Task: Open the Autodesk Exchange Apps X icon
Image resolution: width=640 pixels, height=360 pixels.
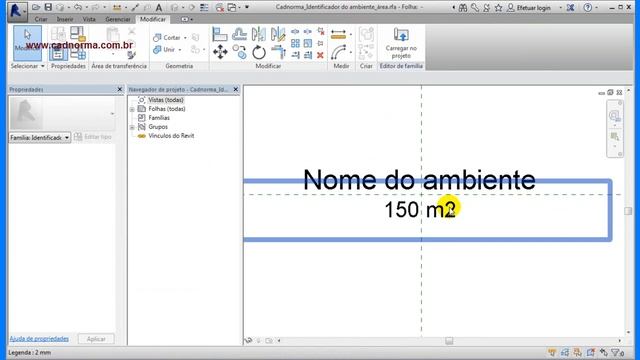Action: tap(570, 7)
